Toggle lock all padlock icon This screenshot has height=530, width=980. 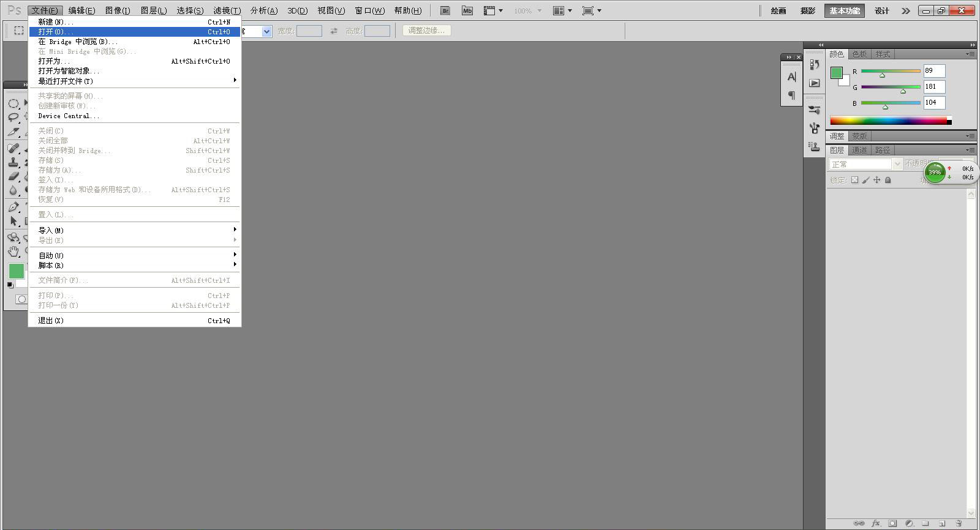pyautogui.click(x=888, y=180)
